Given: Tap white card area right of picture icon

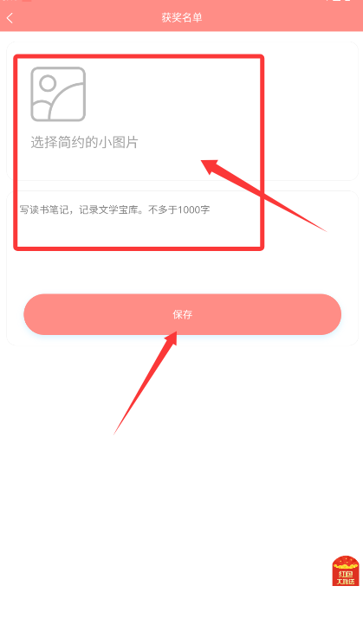Looking at the screenshot, I should (172, 94).
